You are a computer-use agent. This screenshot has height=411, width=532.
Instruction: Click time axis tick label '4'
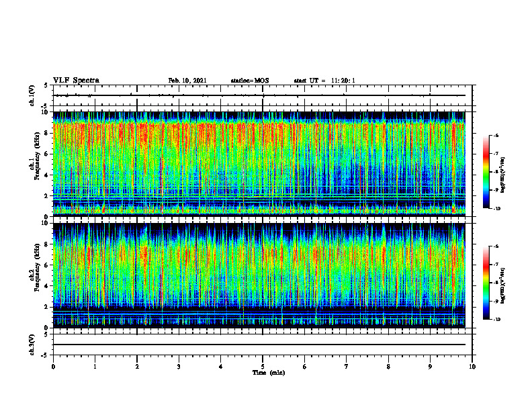(x=221, y=367)
